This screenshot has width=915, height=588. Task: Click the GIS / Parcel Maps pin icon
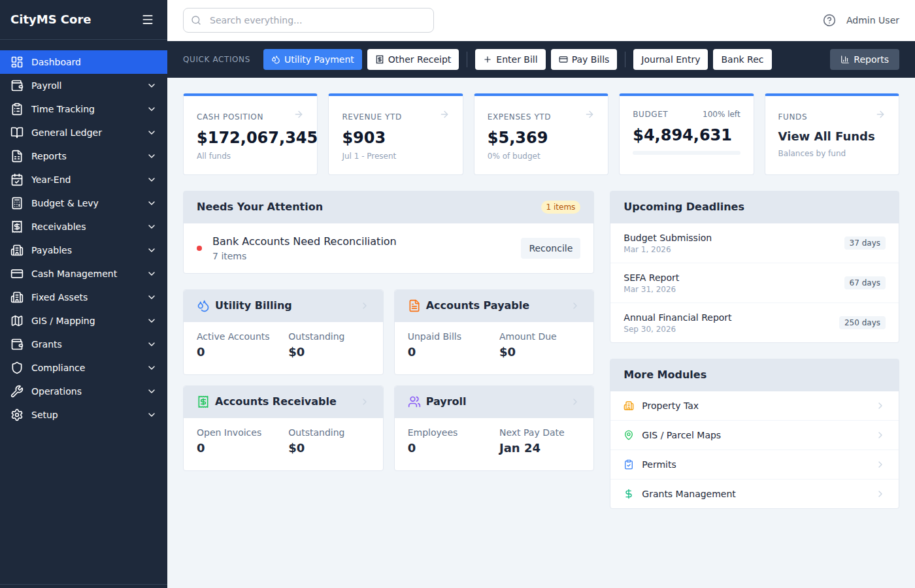pyautogui.click(x=628, y=434)
